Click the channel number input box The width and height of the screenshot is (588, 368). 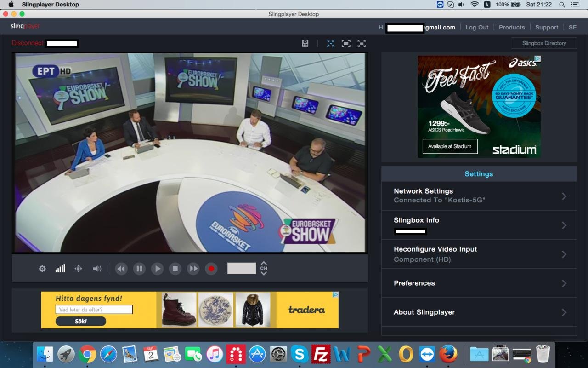coord(242,268)
